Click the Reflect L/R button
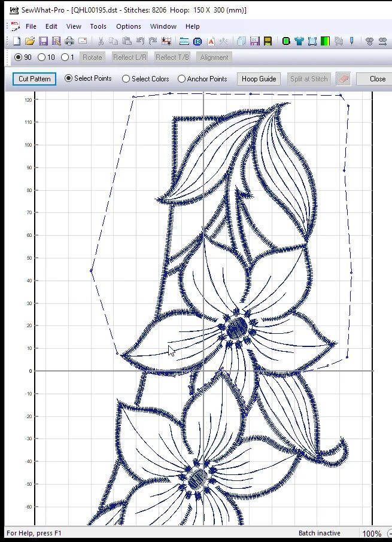Viewport: 392px width, 542px height. 130,57
